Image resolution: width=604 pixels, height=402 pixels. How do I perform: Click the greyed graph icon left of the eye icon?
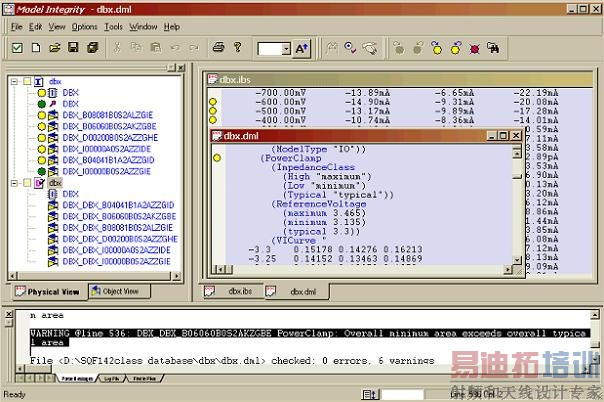coord(331,48)
